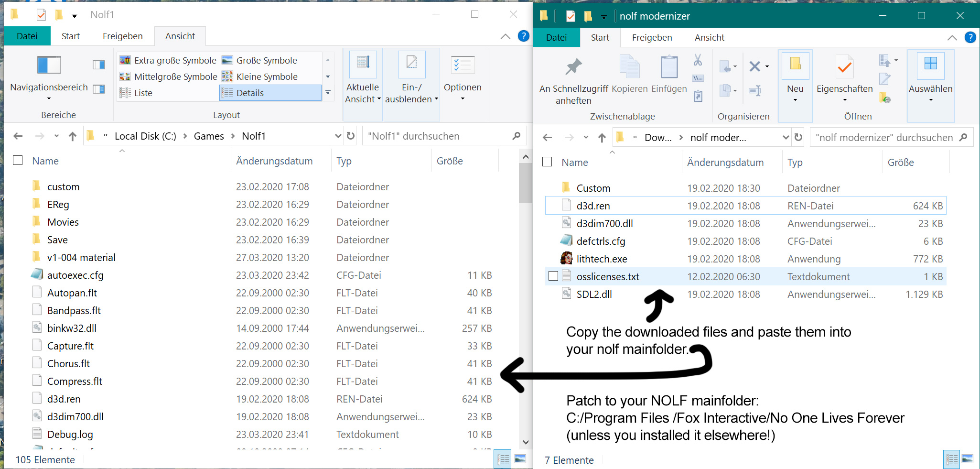Open Datei tab in Nolf1 window
Screen dimensions: 980x469
(27, 36)
